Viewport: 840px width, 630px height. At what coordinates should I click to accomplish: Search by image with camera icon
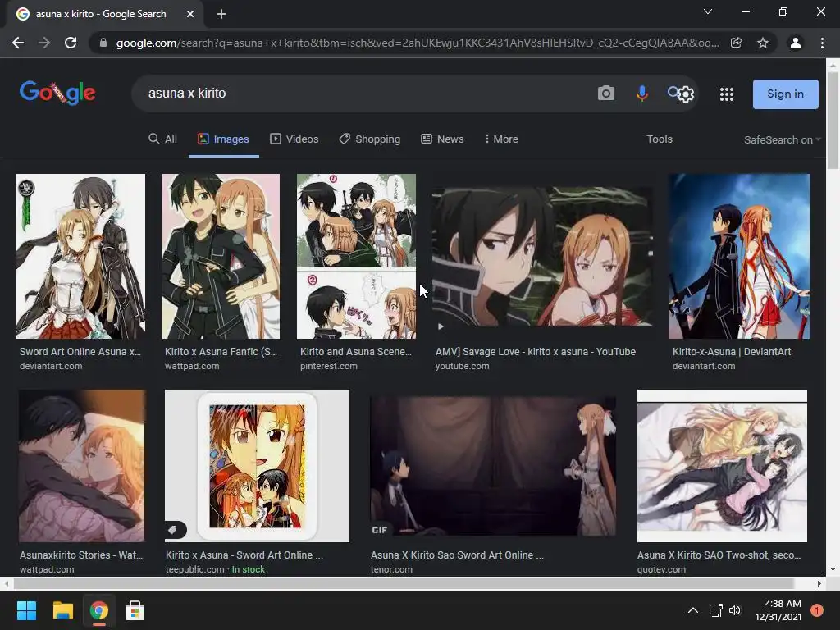pyautogui.click(x=606, y=94)
